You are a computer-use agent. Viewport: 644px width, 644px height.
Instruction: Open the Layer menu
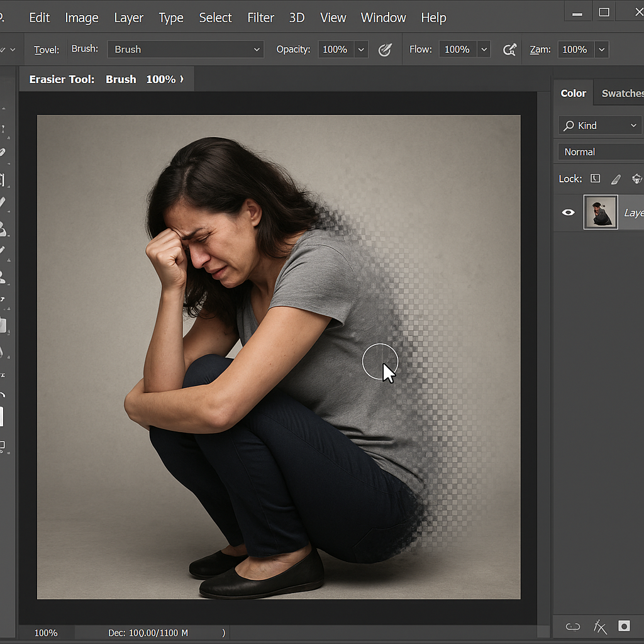128,18
